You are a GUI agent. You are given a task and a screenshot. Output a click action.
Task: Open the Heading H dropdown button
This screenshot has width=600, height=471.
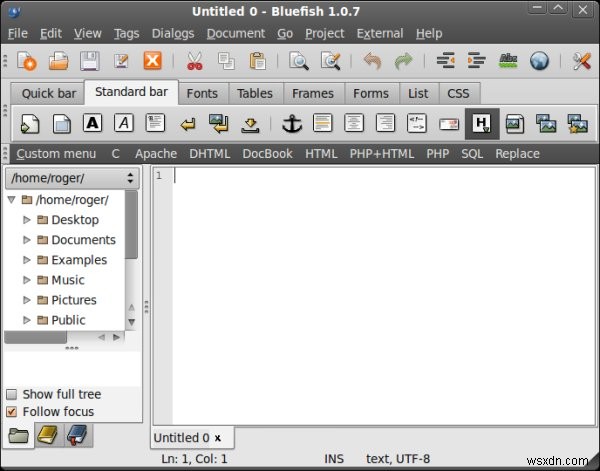click(x=482, y=124)
